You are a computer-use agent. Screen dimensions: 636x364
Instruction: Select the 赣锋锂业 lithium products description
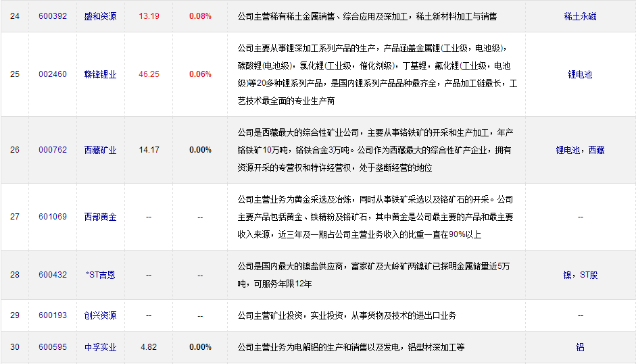377,74
